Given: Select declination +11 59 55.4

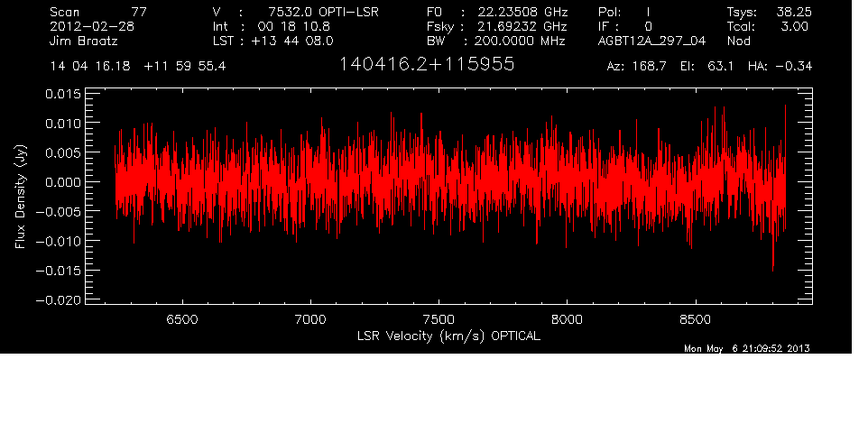Looking at the screenshot, I should coord(185,67).
